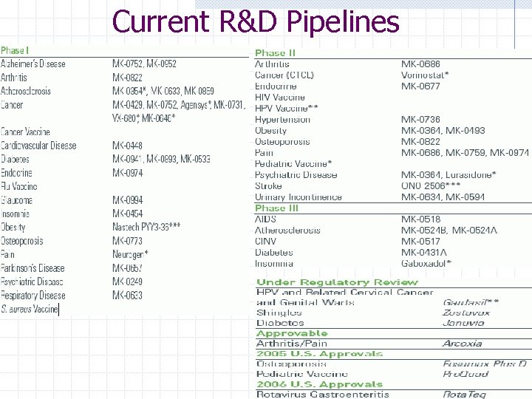Select the 'Neurogen*' pain entry
The image size is (532, 399).
(x=130, y=254)
